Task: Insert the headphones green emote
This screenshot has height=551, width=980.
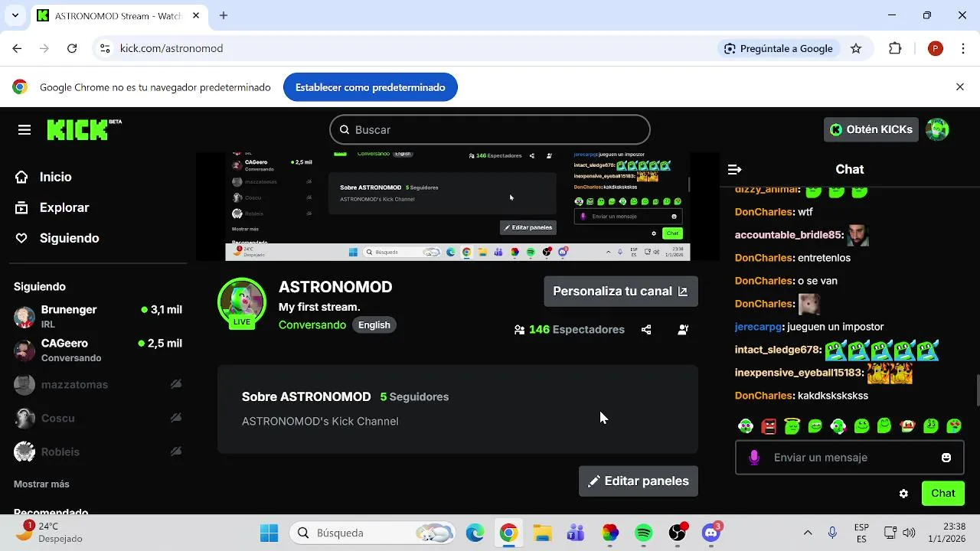Action: 746,426
